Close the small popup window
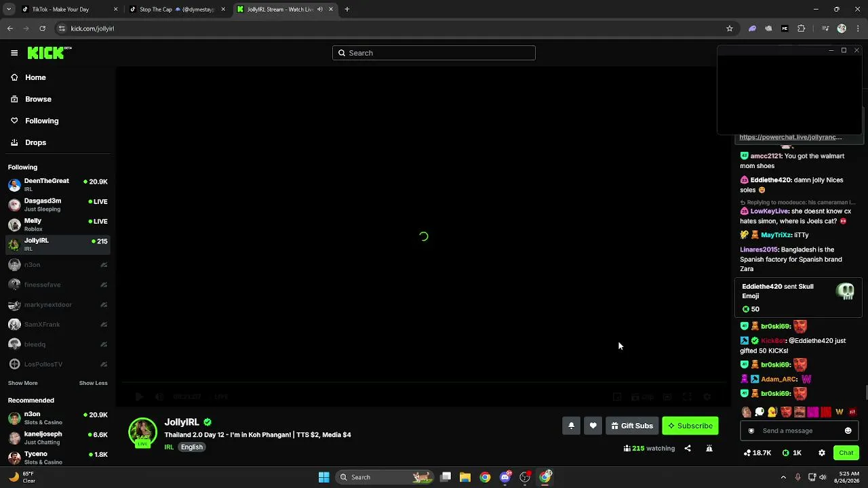This screenshot has width=868, height=488. tap(856, 51)
